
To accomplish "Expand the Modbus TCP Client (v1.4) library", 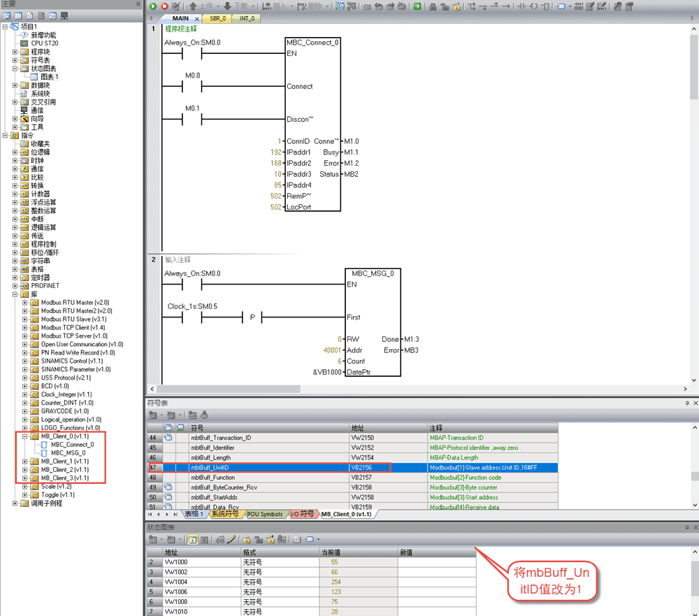I will 25,327.
